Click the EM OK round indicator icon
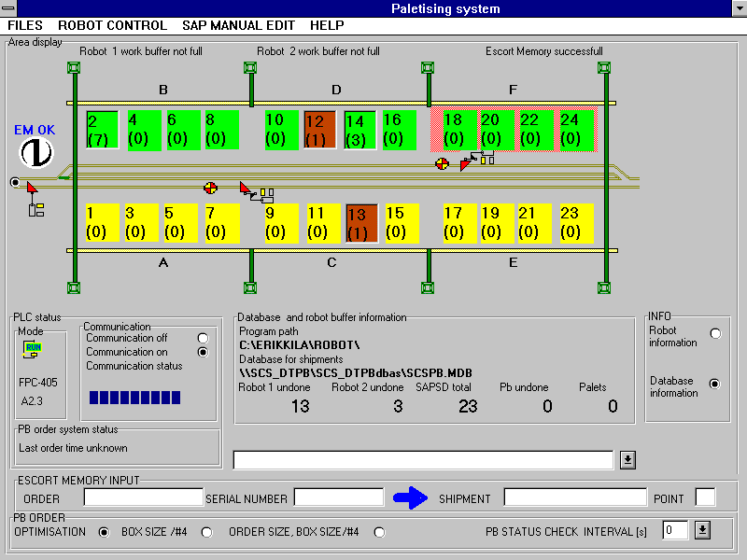Image resolution: width=747 pixels, height=560 pixels. click(x=36, y=152)
